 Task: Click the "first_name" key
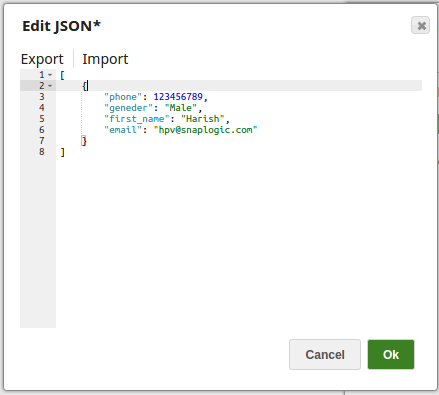(137, 119)
